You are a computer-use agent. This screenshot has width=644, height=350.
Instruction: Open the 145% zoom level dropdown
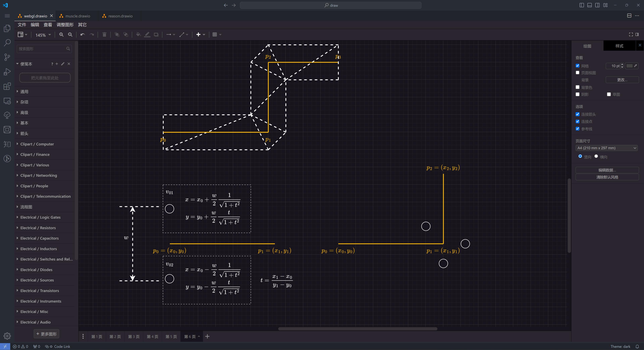tap(43, 35)
